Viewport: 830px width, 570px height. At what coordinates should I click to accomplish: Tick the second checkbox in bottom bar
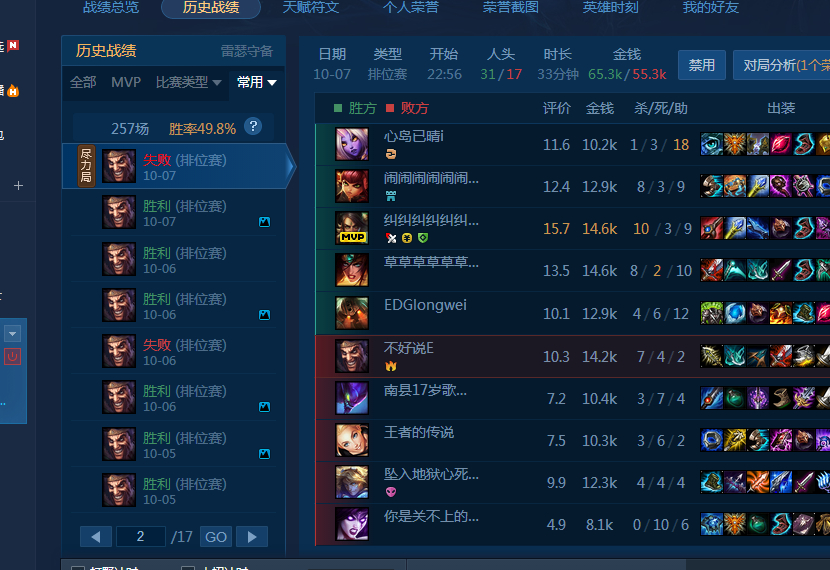[x=188, y=568]
